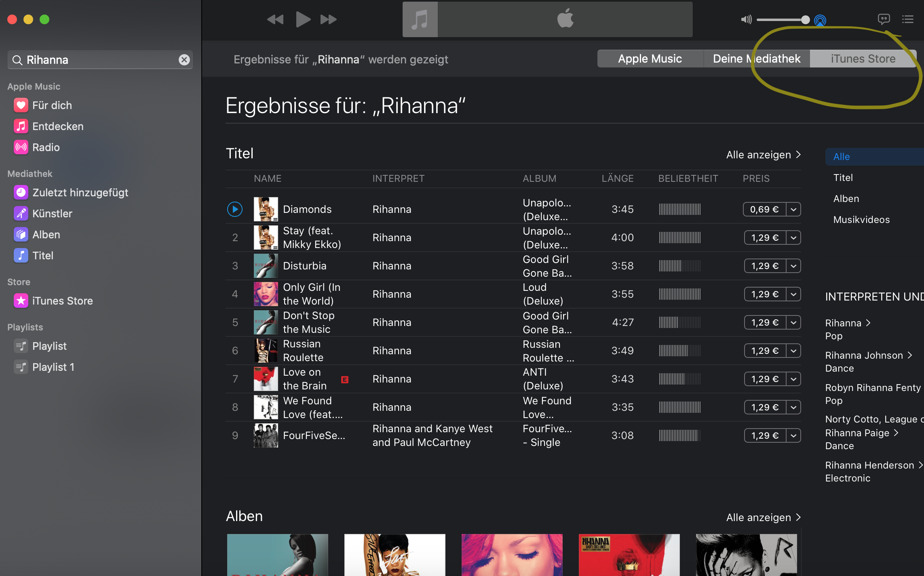Expand the price dropdown arrow for Diamonds
924x576 pixels.
[793, 209]
